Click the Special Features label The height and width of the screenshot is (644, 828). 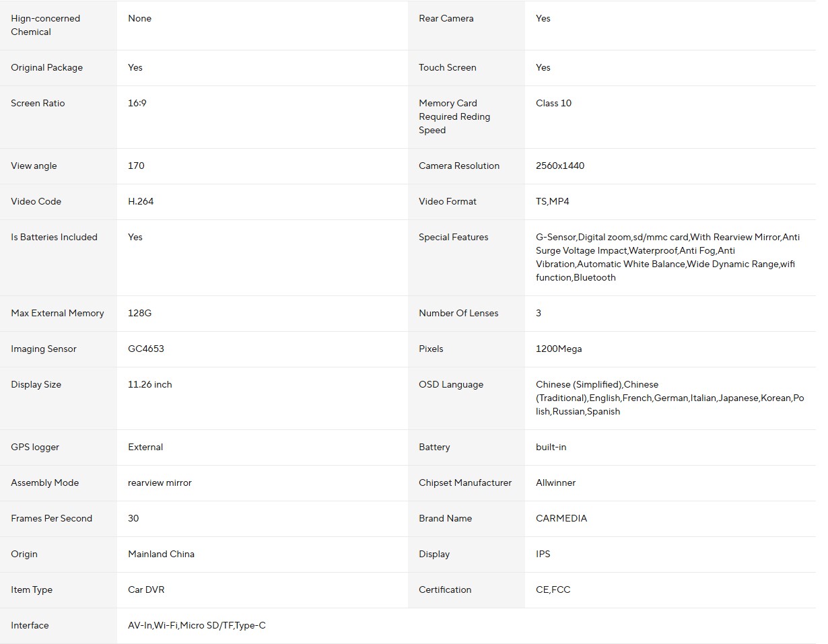click(453, 237)
